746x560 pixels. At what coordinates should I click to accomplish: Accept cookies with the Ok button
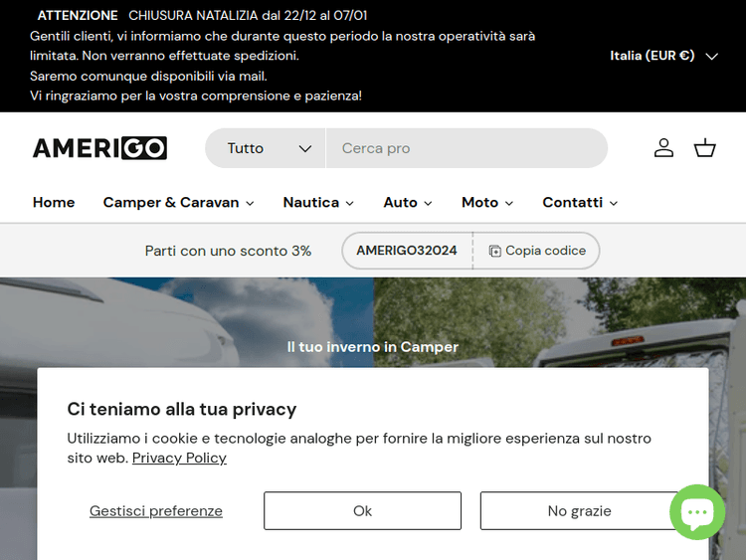pos(362,511)
